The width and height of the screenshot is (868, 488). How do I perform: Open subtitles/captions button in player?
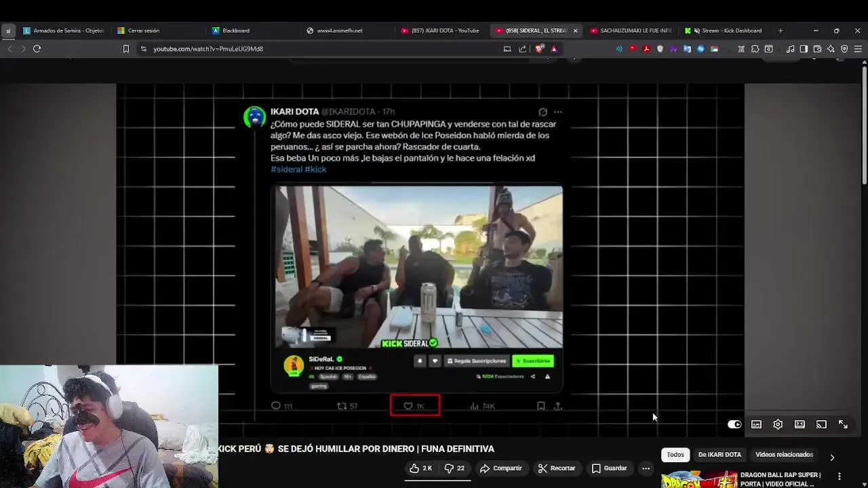coord(756,424)
